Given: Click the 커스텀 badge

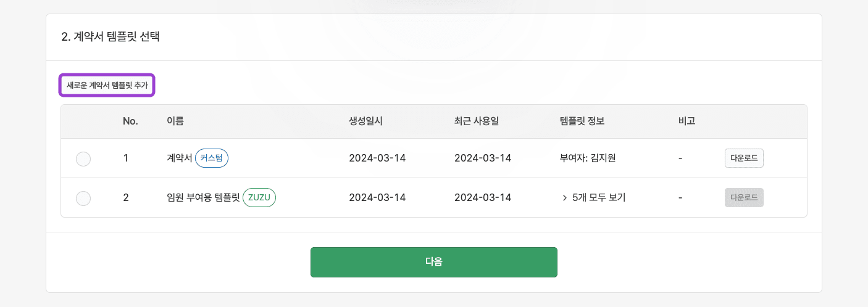Looking at the screenshot, I should point(212,158).
